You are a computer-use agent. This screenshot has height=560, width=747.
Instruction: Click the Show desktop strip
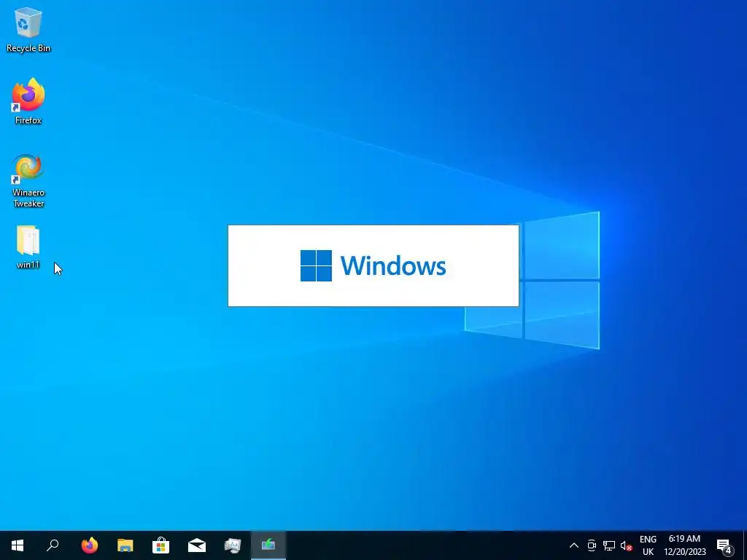(x=745, y=545)
